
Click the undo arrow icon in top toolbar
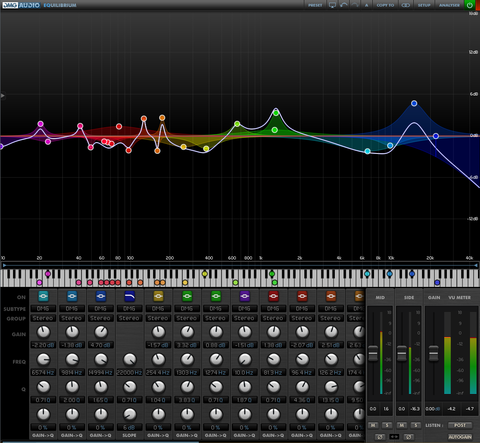[x=344, y=5]
